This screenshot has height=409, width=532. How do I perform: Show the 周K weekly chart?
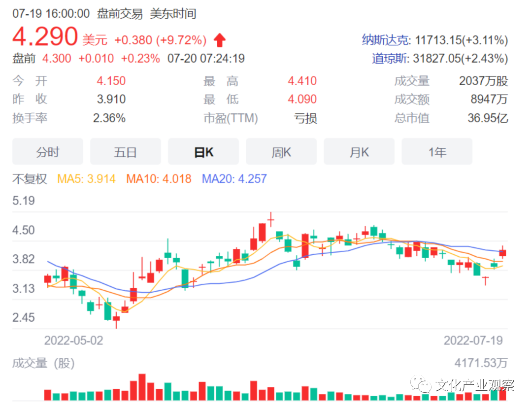(281, 152)
